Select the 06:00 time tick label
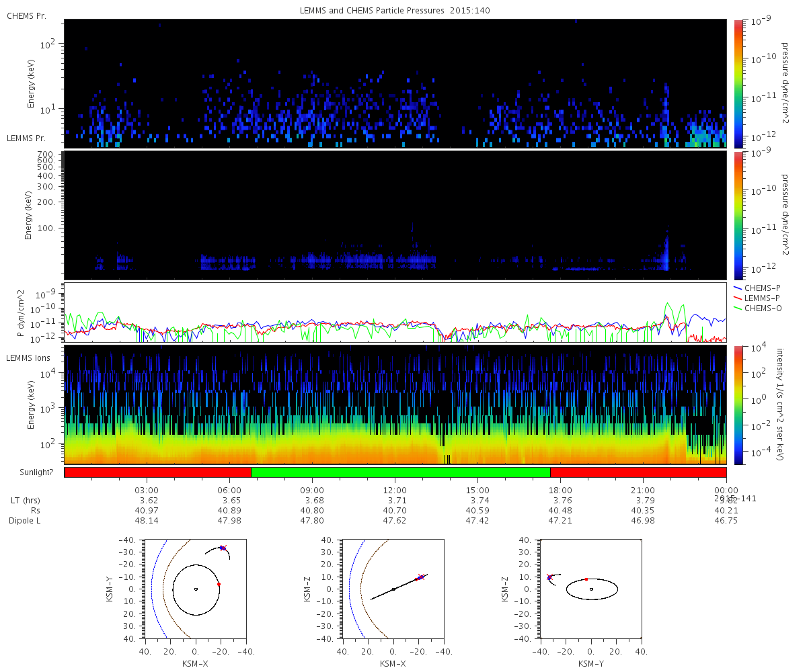Screen dimensions: 807x672 [x=230, y=490]
